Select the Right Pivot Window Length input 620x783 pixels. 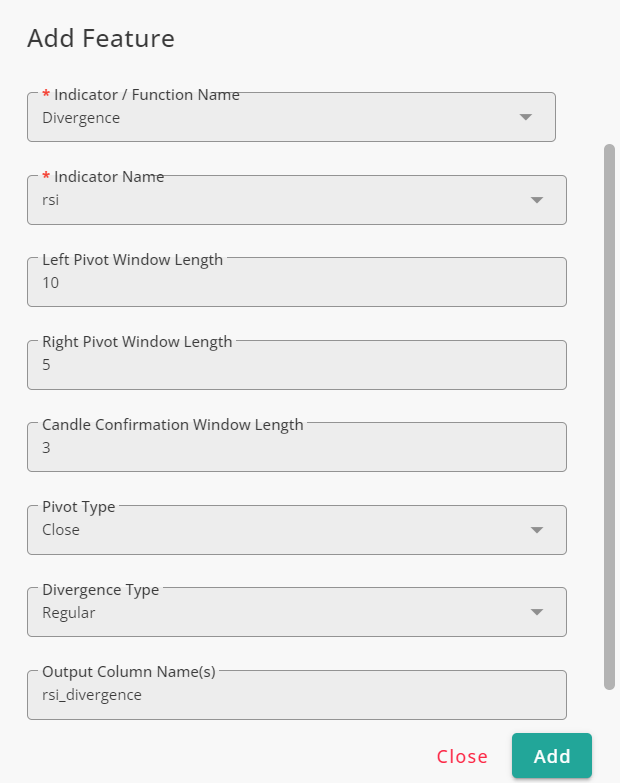point(297,365)
